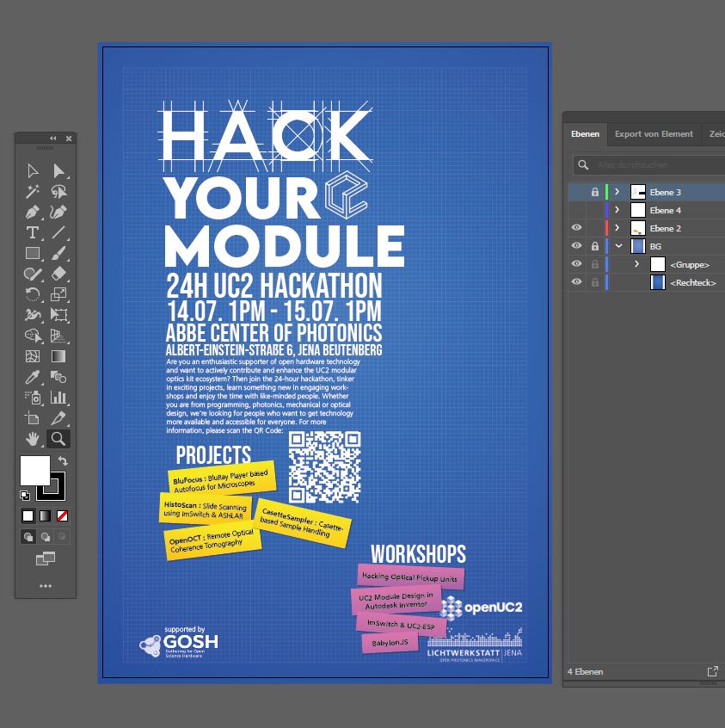
Task: Select the Gradient tool
Action: tap(58, 356)
